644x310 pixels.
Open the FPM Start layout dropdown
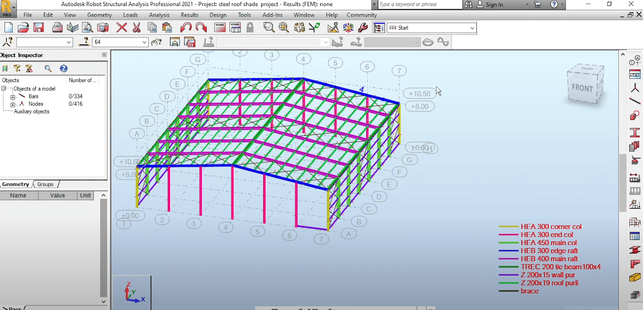coord(472,28)
